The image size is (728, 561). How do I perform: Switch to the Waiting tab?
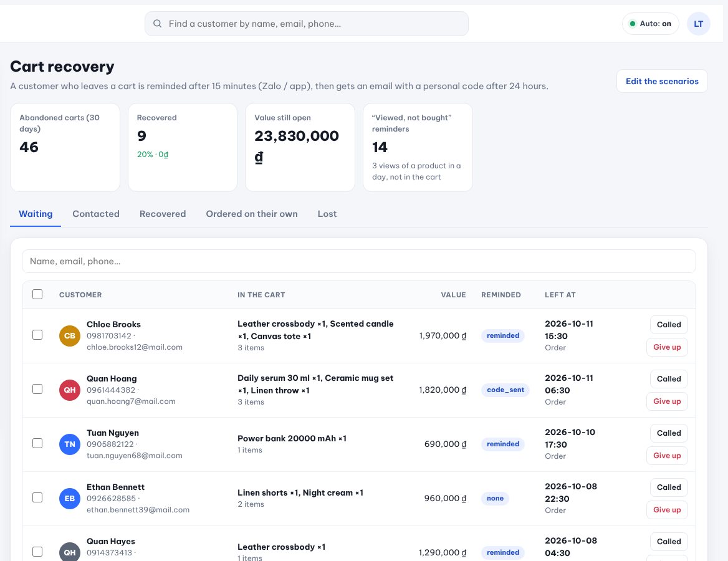pyautogui.click(x=36, y=214)
